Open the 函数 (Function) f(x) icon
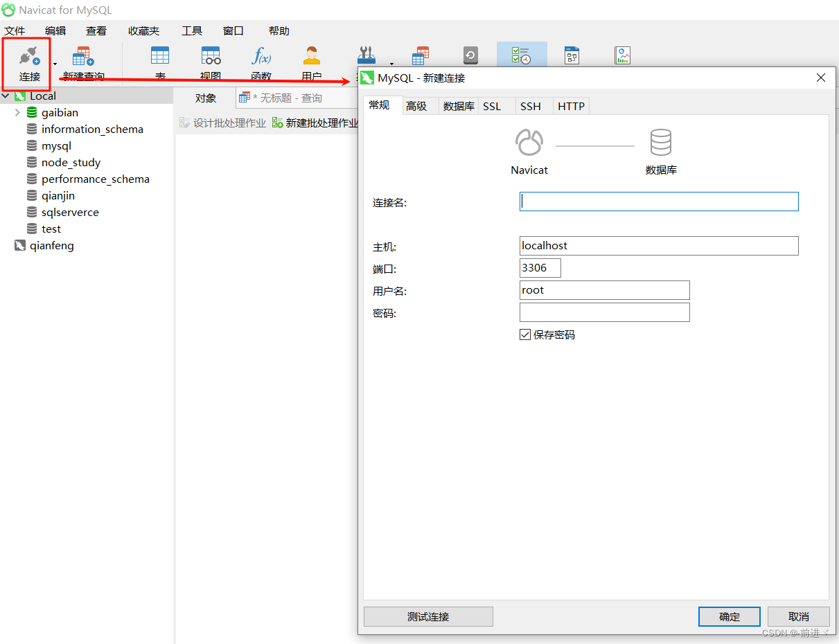Image resolution: width=839 pixels, height=644 pixels. [x=261, y=56]
